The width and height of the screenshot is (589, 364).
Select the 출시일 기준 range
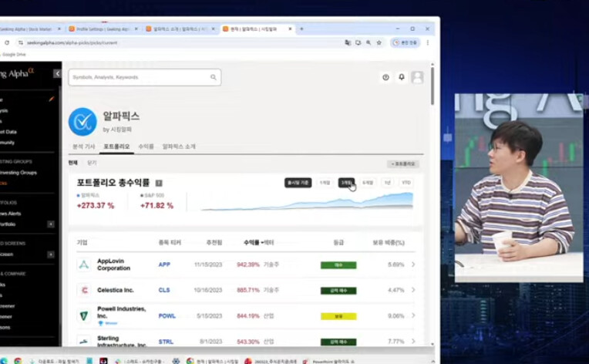[298, 183]
